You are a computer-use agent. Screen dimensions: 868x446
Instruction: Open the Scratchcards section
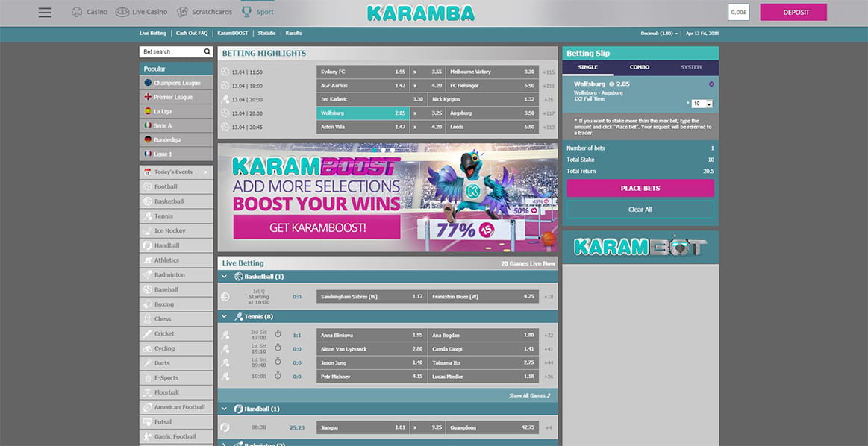click(204, 12)
